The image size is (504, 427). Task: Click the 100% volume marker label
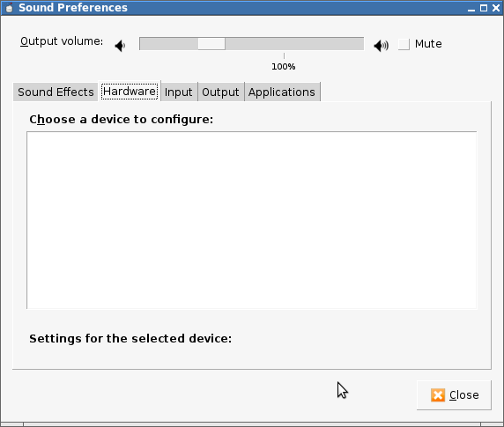pos(284,67)
